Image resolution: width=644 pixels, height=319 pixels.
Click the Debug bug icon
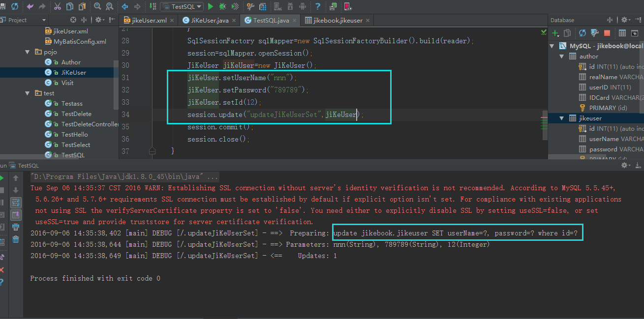(x=222, y=6)
